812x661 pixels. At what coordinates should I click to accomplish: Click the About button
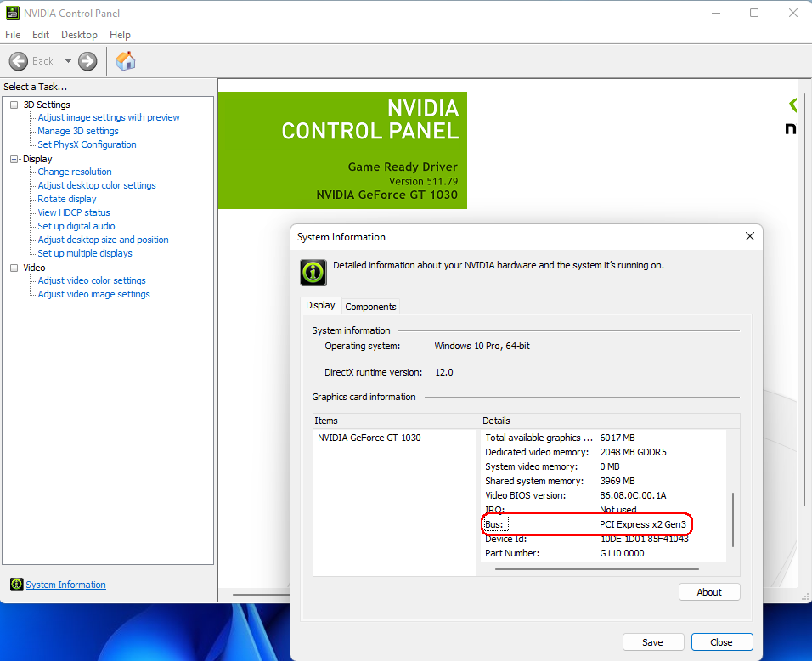click(x=709, y=592)
